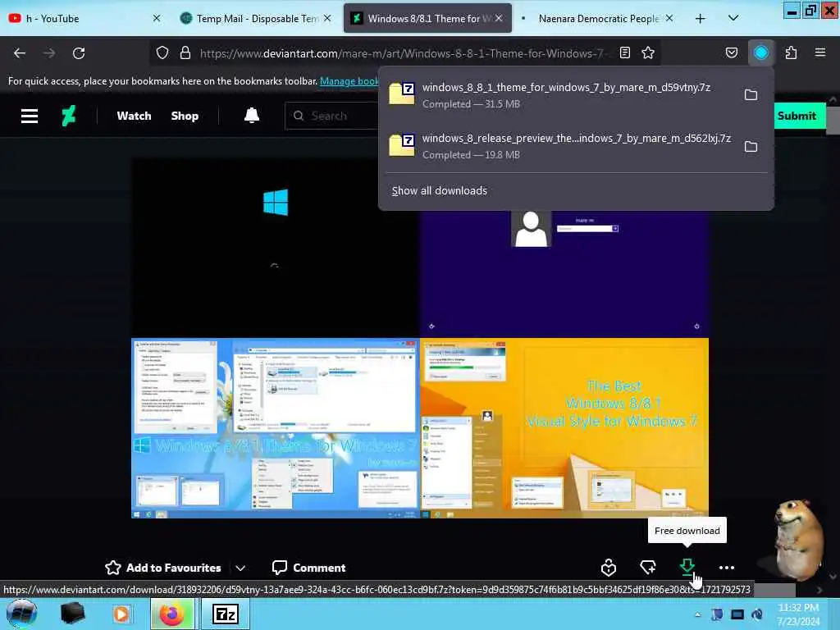Open the Pocket save icon
The width and height of the screenshot is (840, 630).
(x=731, y=52)
